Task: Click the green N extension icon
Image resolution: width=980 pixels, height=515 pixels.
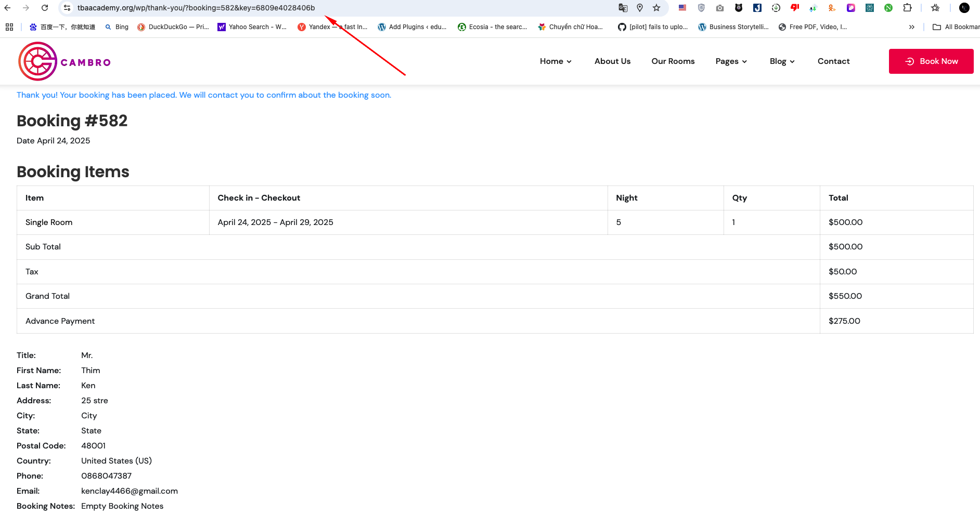Action: 888,8
